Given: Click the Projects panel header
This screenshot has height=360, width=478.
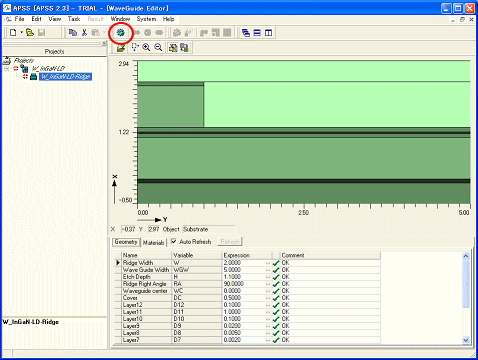Looking at the screenshot, I should [54, 51].
